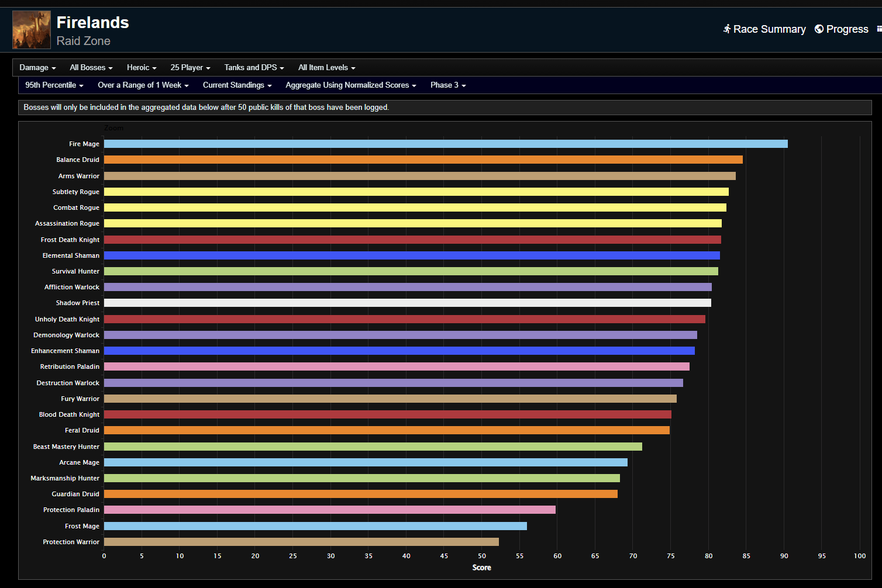The width and height of the screenshot is (882, 588).
Task: Click the Fire Mage score bar
Action: pos(446,144)
